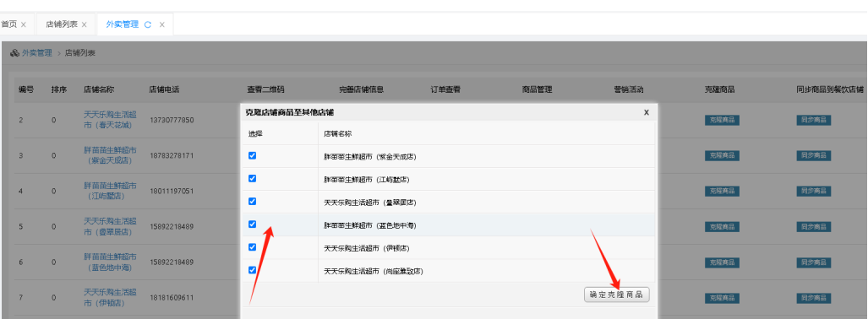Click 克隆商品 button in row 2

click(722, 120)
